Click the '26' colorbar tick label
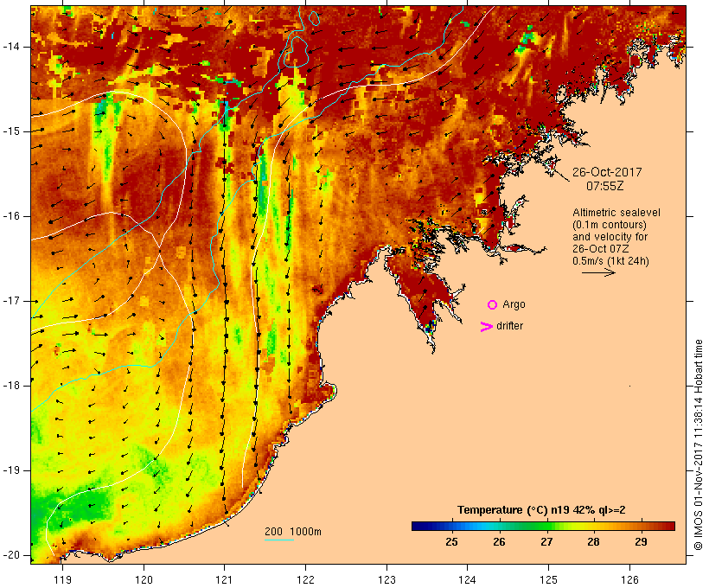 tap(499, 542)
